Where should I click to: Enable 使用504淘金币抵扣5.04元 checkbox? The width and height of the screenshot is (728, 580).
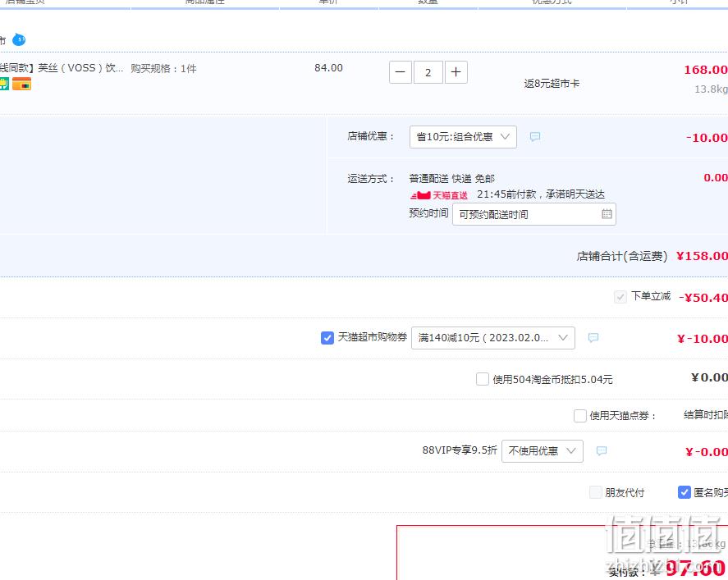483,379
